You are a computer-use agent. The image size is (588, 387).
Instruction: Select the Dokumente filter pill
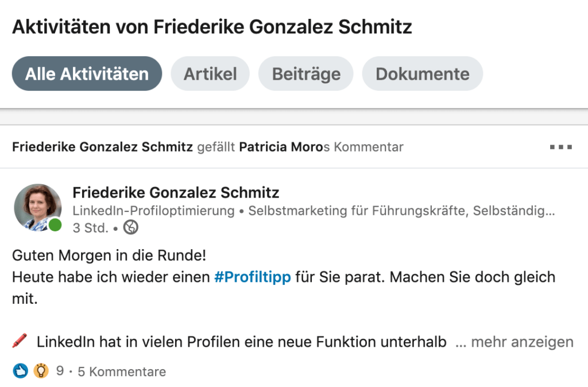422,73
